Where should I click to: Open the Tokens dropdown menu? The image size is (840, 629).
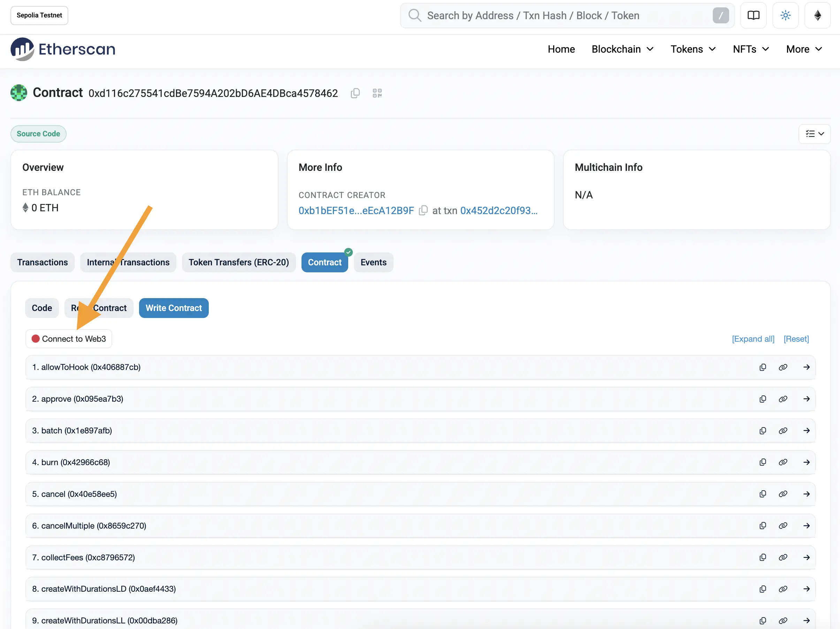tap(693, 49)
